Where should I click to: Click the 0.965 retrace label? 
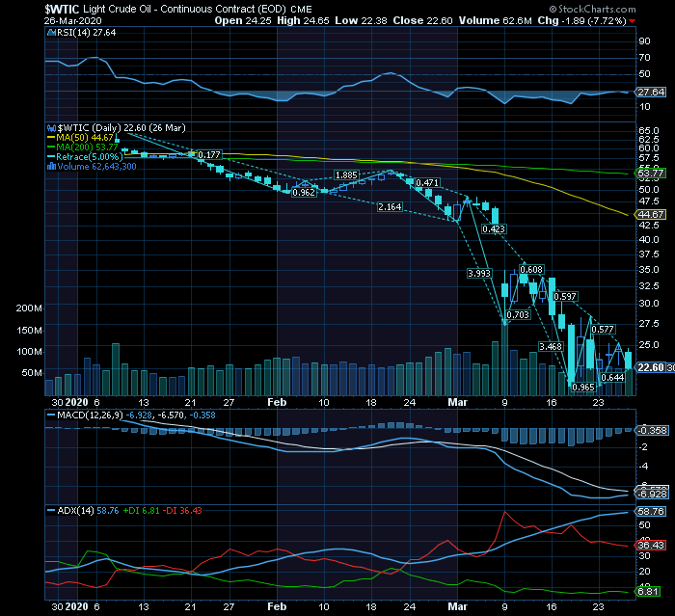click(x=583, y=387)
